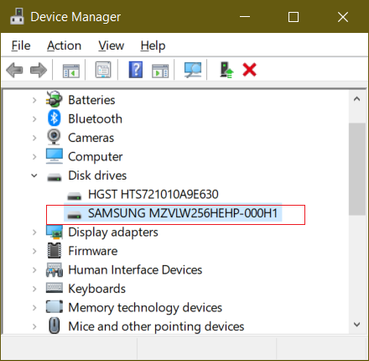This screenshot has width=369, height=361.
Task: Select the Cameras label
Action: click(x=91, y=137)
